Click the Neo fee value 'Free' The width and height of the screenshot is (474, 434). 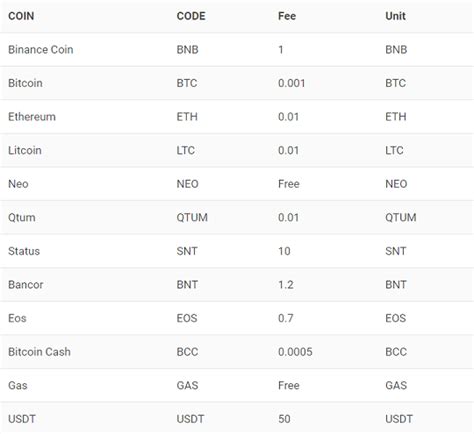[x=289, y=184]
